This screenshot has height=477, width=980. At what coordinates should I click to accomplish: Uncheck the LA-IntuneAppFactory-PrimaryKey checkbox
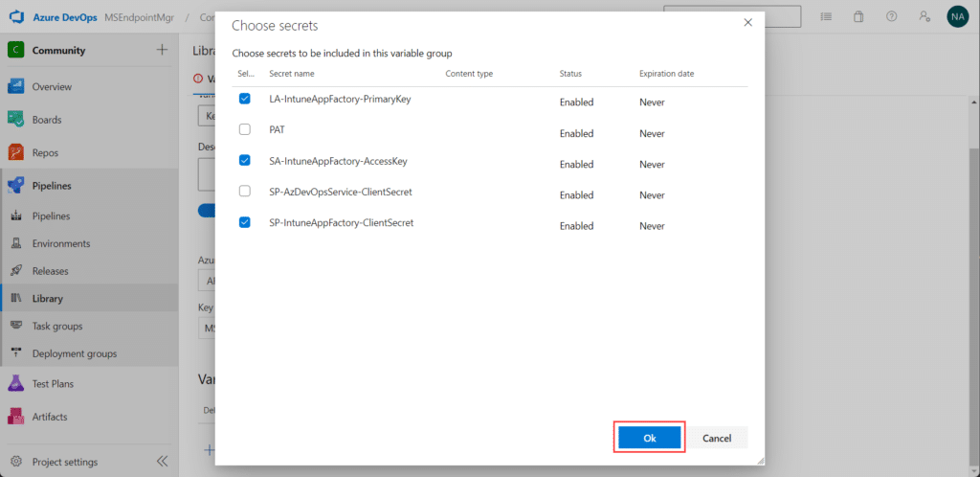pos(245,99)
